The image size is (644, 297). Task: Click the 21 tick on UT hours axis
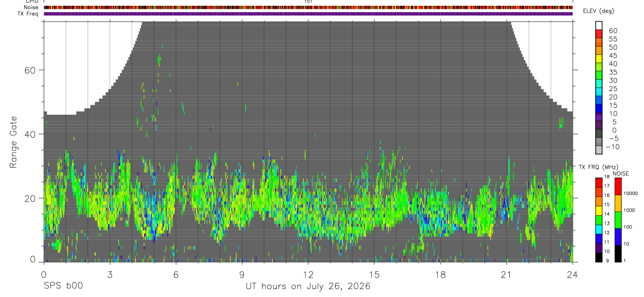(507, 274)
